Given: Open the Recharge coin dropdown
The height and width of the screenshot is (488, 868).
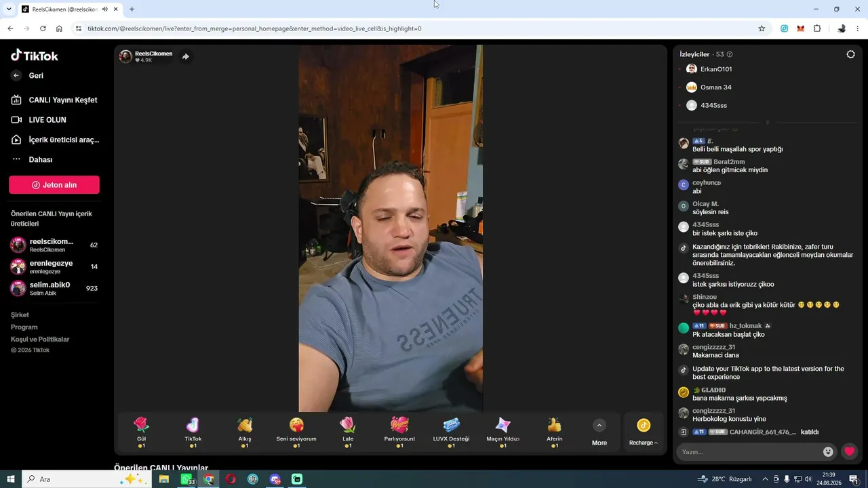Looking at the screenshot, I should (x=644, y=432).
